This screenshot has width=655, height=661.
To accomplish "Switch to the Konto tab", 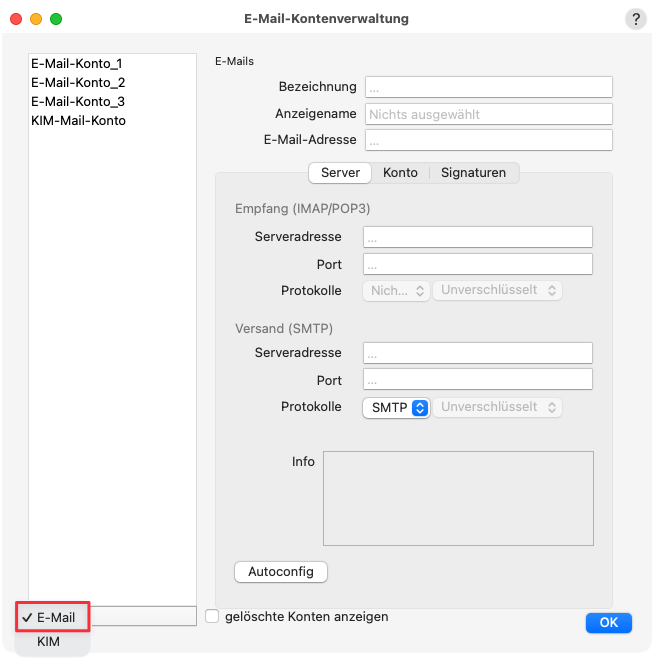I will pyautogui.click(x=400, y=173).
